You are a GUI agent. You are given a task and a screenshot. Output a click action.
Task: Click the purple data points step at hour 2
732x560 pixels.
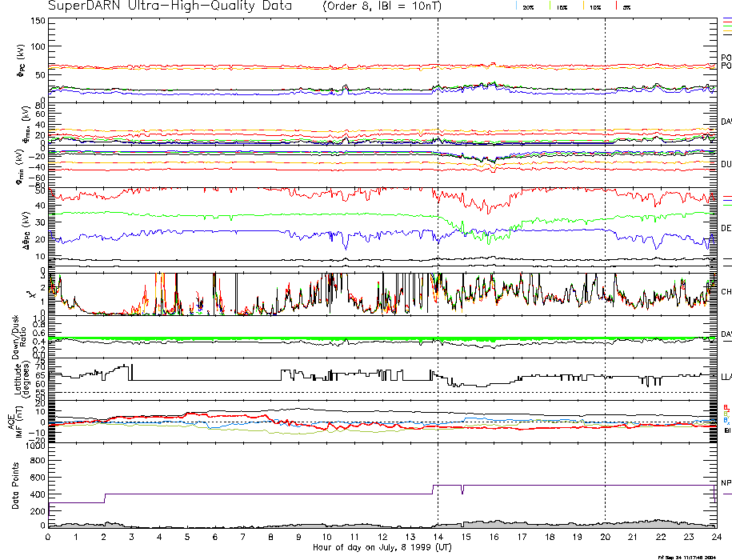click(x=105, y=498)
